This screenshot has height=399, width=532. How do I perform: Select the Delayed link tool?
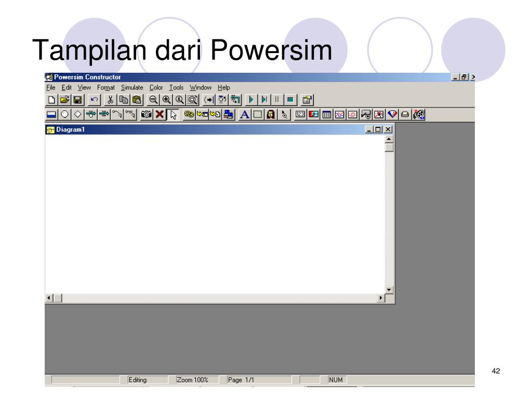tap(130, 115)
